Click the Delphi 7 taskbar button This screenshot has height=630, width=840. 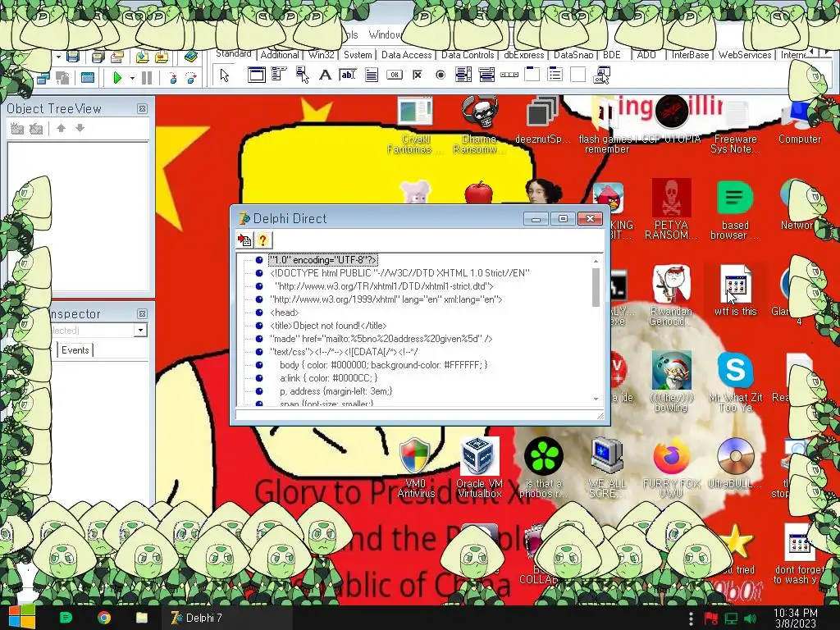click(228, 618)
